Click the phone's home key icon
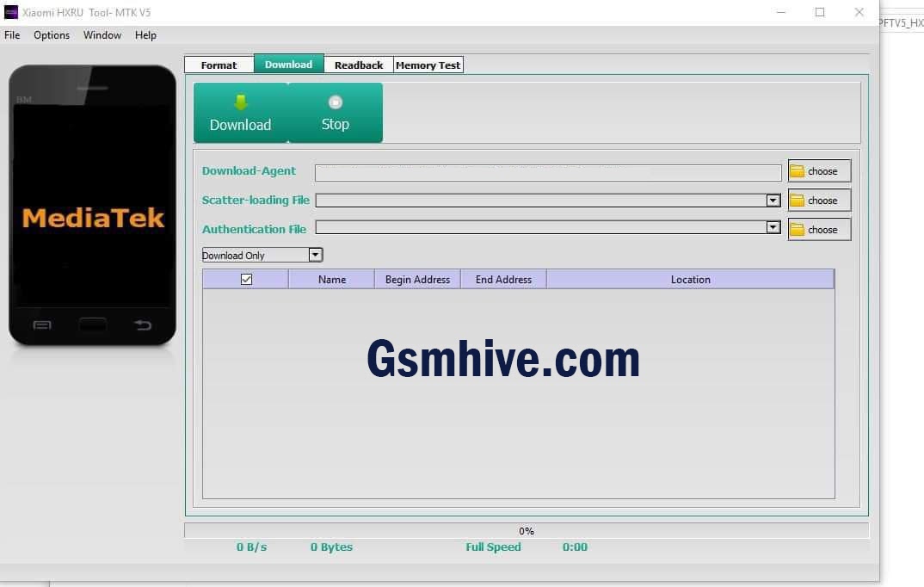 [93, 324]
